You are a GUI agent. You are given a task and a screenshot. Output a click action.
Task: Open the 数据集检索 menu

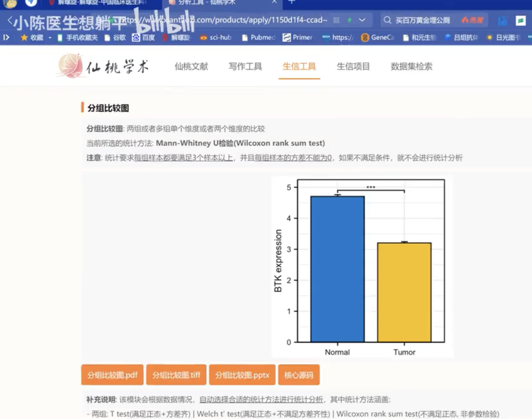coord(411,66)
